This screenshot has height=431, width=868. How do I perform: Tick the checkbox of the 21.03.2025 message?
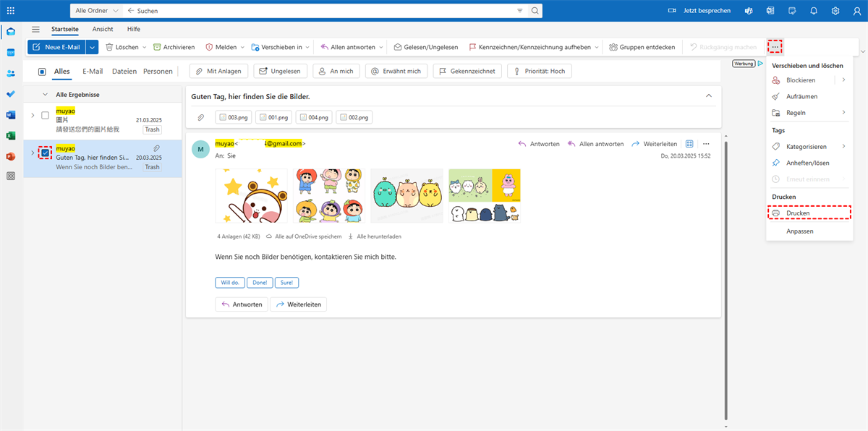pos(45,115)
